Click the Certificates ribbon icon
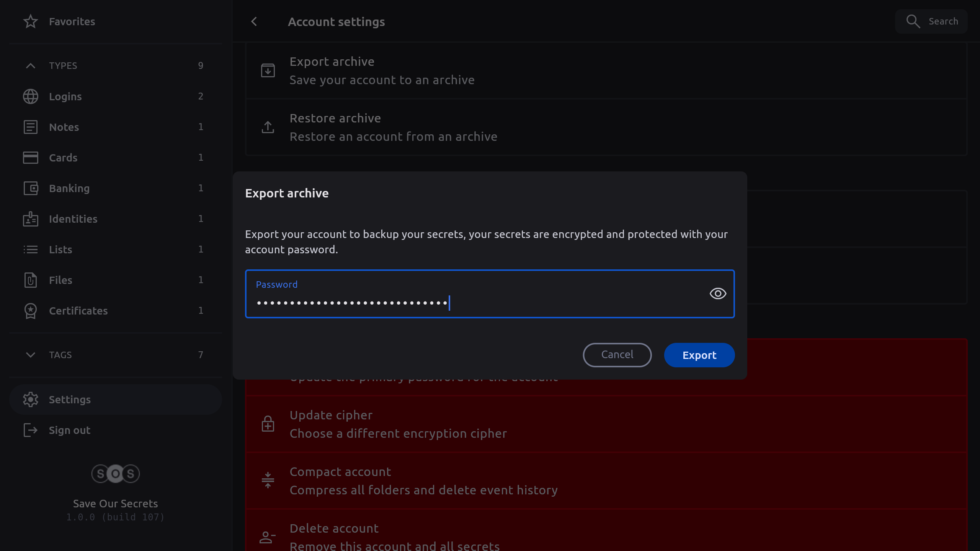The width and height of the screenshot is (980, 551). (x=31, y=311)
